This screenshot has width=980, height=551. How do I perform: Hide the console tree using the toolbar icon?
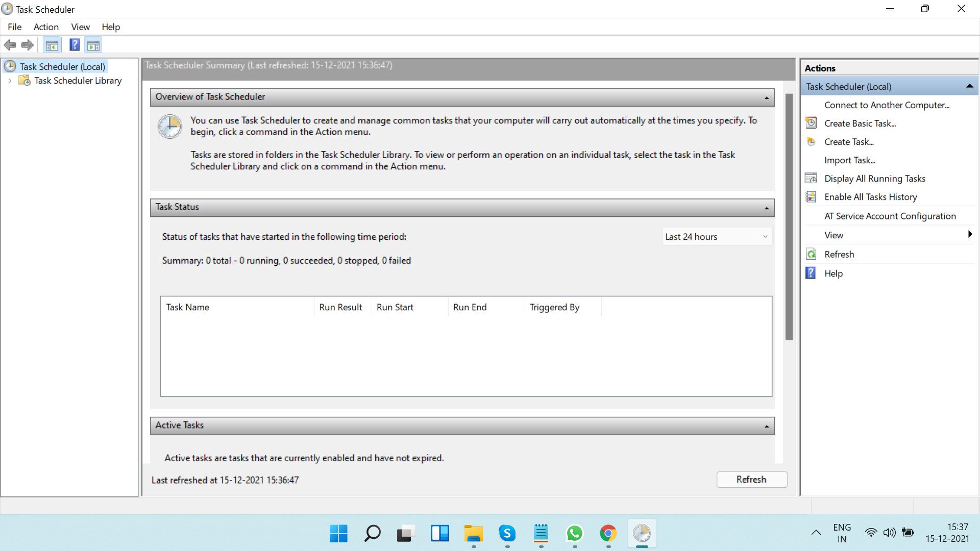point(52,45)
